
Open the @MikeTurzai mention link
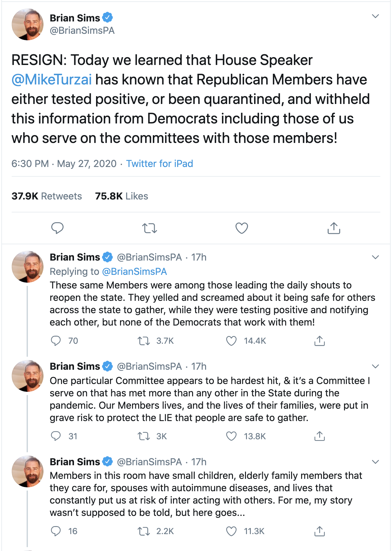(52, 80)
